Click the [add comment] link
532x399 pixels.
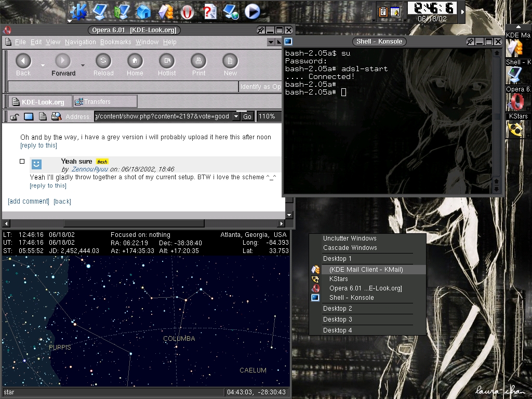tap(29, 202)
